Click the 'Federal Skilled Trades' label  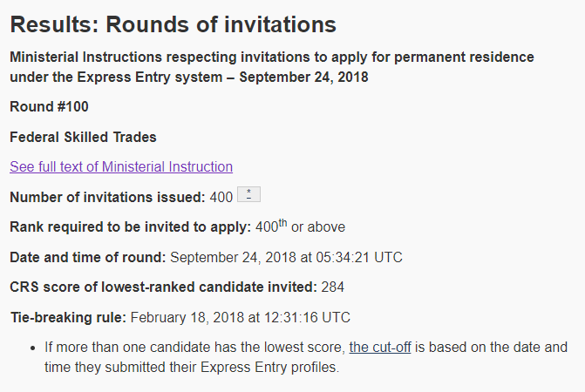click(x=83, y=137)
